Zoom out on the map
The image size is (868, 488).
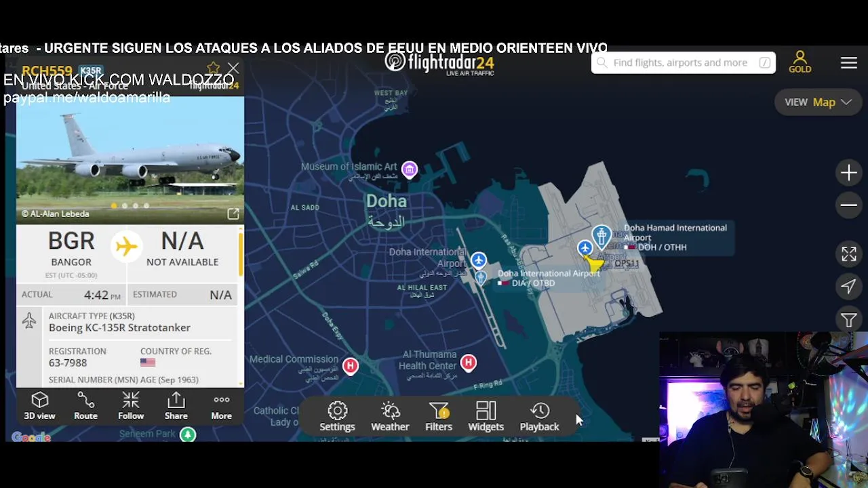coord(849,205)
